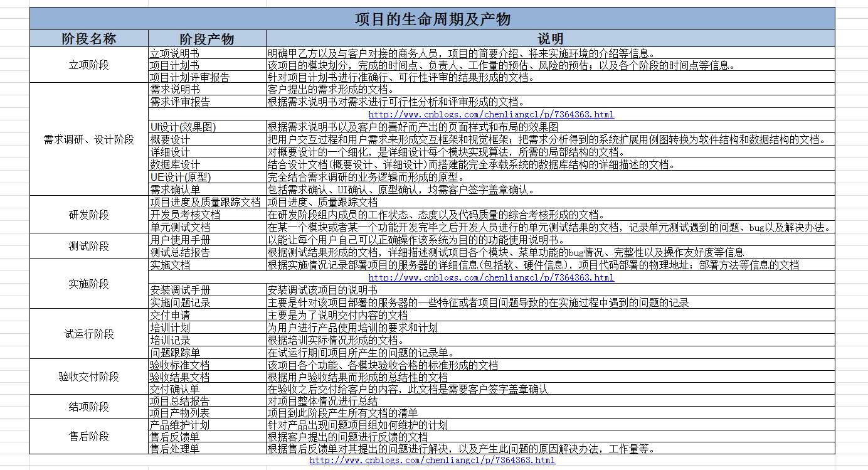Select the 项目计划评审报告 cell
The width and height of the screenshot is (868, 470).
(207, 77)
